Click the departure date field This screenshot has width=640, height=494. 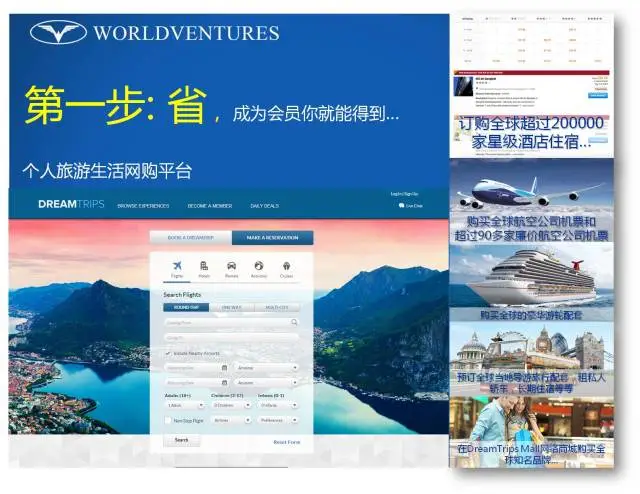click(x=197, y=368)
